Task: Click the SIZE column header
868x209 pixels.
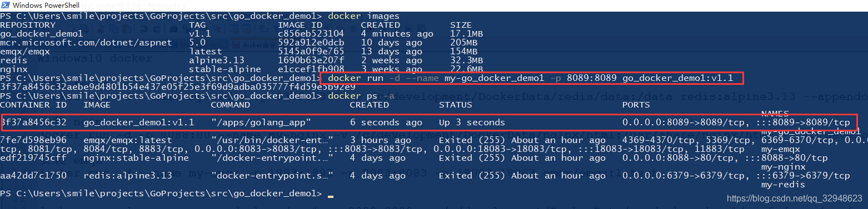Action: 461,25
